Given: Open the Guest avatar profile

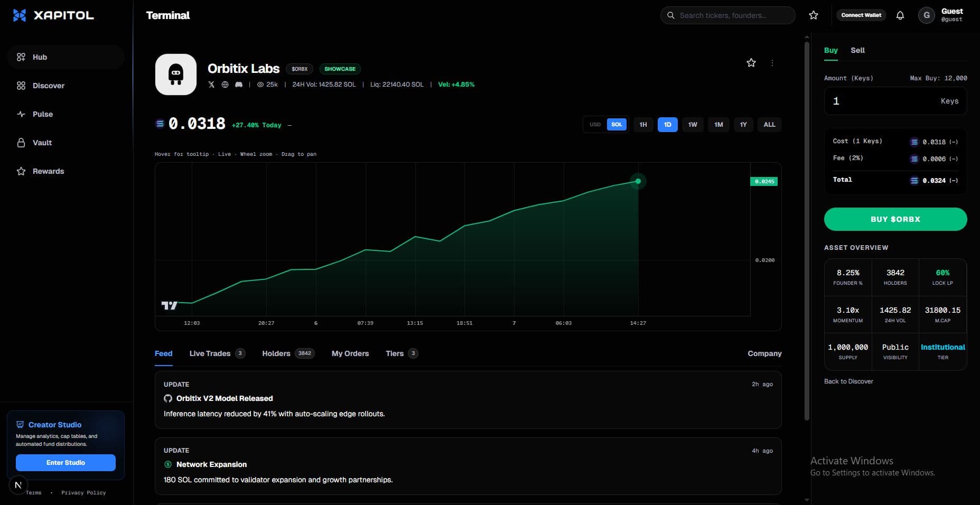Looking at the screenshot, I should point(926,15).
